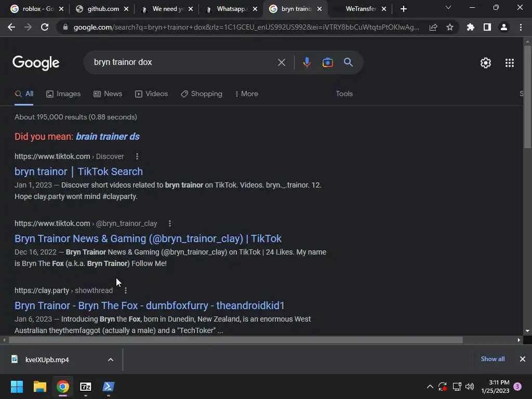
Task: Open the Google apps grid
Action: 510,63
